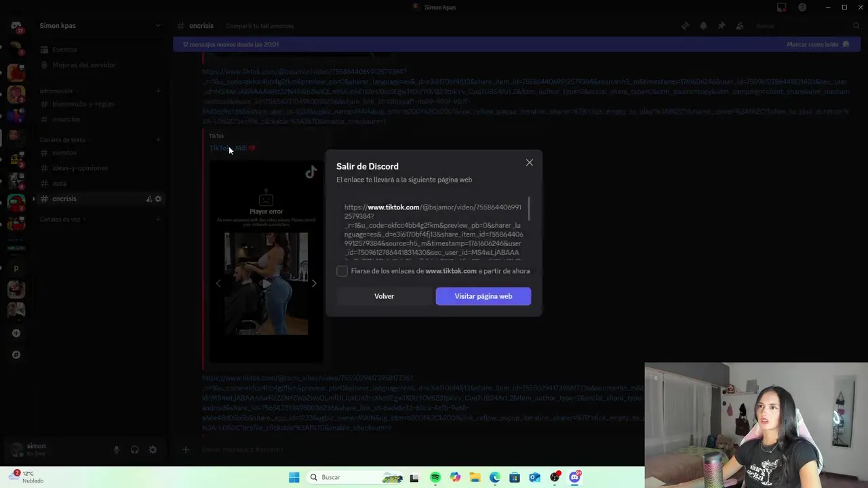Click the add a server plus icon

pyautogui.click(x=16, y=333)
